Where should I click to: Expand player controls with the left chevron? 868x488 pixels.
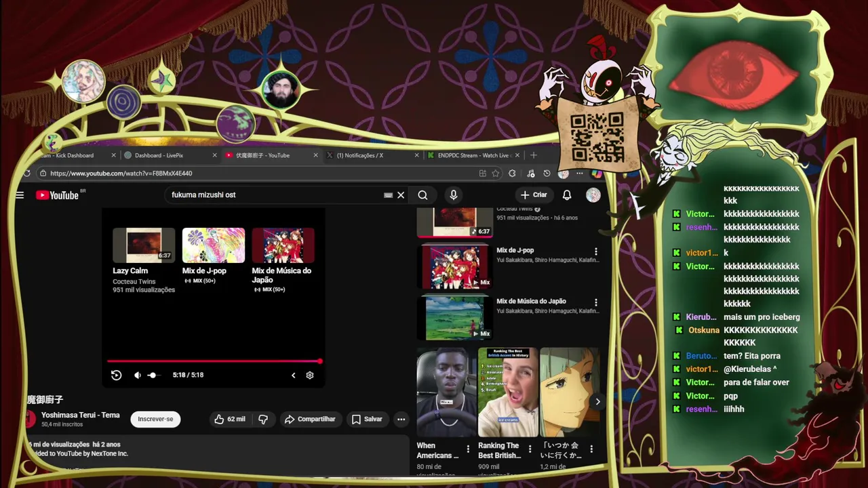tap(294, 375)
